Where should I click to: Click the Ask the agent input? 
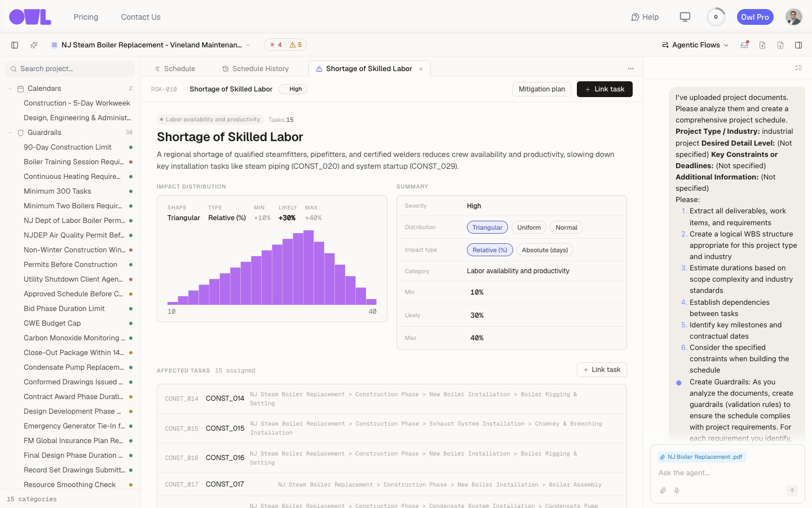click(727, 473)
